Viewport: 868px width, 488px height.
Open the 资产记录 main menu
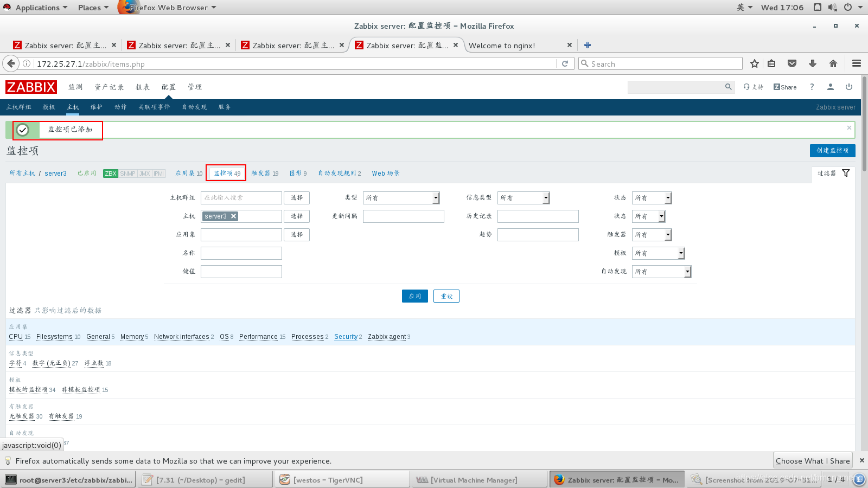[x=109, y=87]
